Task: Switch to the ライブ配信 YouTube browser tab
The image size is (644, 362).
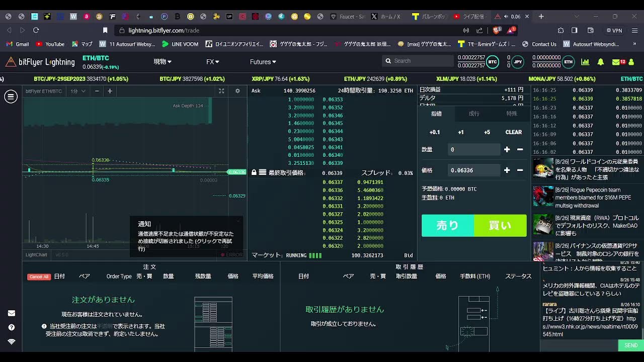Action: click(468, 17)
